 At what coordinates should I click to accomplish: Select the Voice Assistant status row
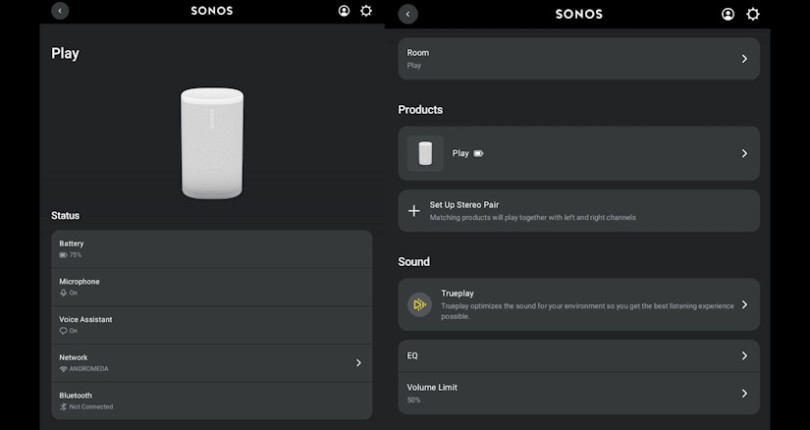pyautogui.click(x=212, y=325)
